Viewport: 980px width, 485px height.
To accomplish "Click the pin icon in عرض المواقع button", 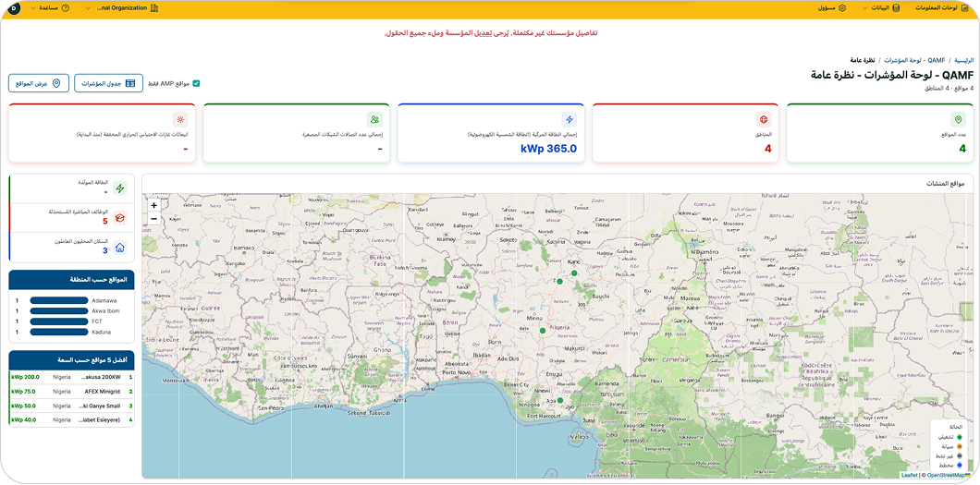I will [x=56, y=83].
